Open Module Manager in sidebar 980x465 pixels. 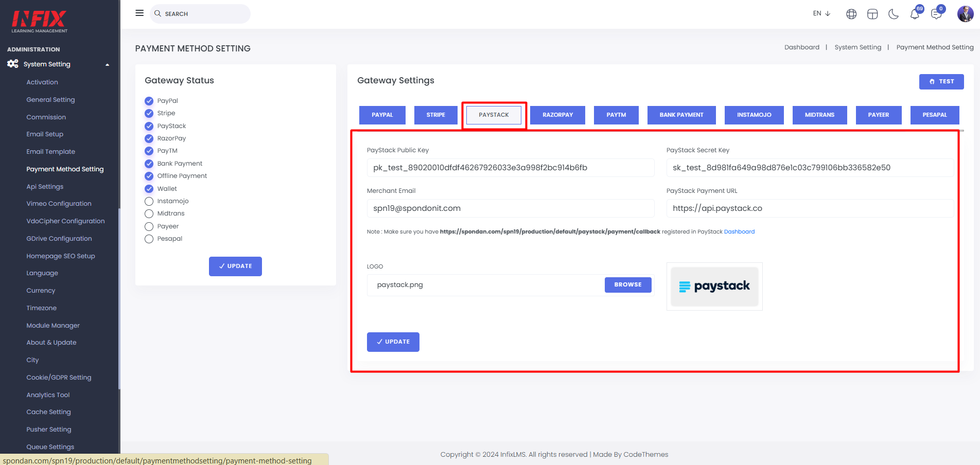tap(53, 326)
